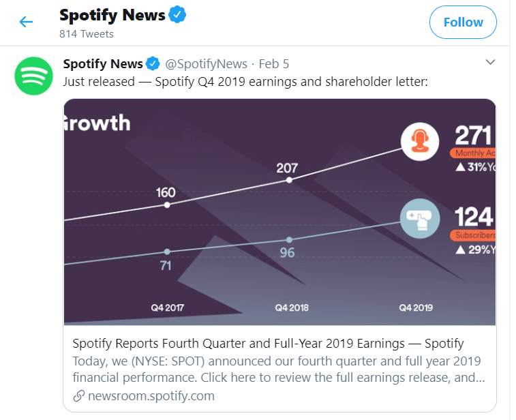Click verified badge in the tweet author line
Image resolution: width=516 pixels, height=420 pixels.
pyautogui.click(x=153, y=63)
